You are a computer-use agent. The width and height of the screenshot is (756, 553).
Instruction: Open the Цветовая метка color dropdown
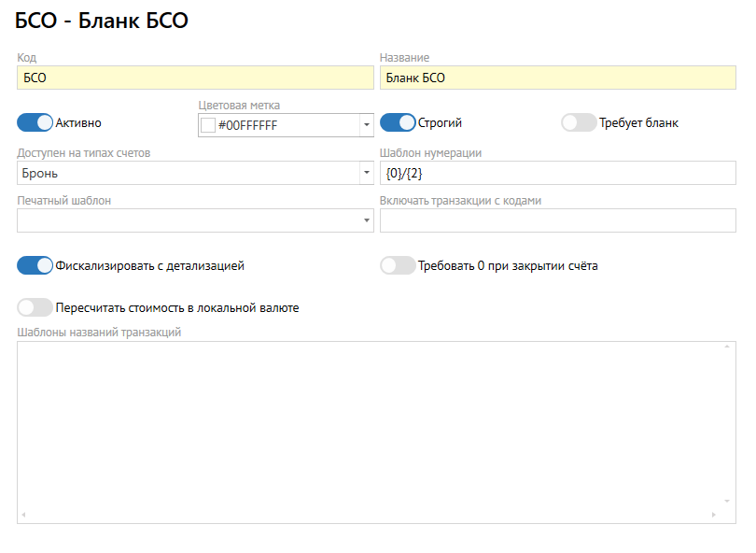[366, 125]
